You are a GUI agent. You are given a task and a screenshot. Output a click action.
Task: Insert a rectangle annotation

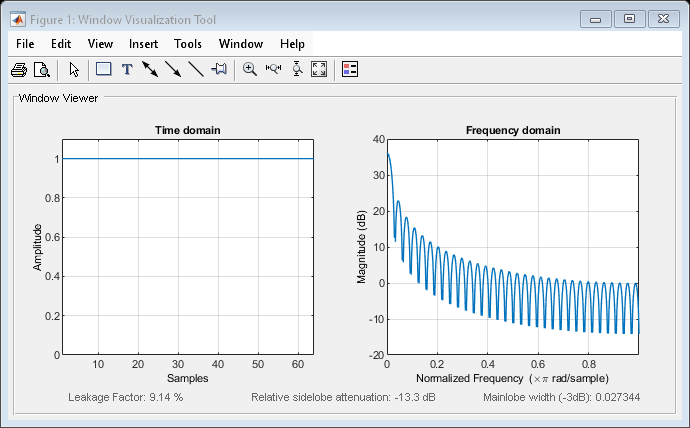103,70
